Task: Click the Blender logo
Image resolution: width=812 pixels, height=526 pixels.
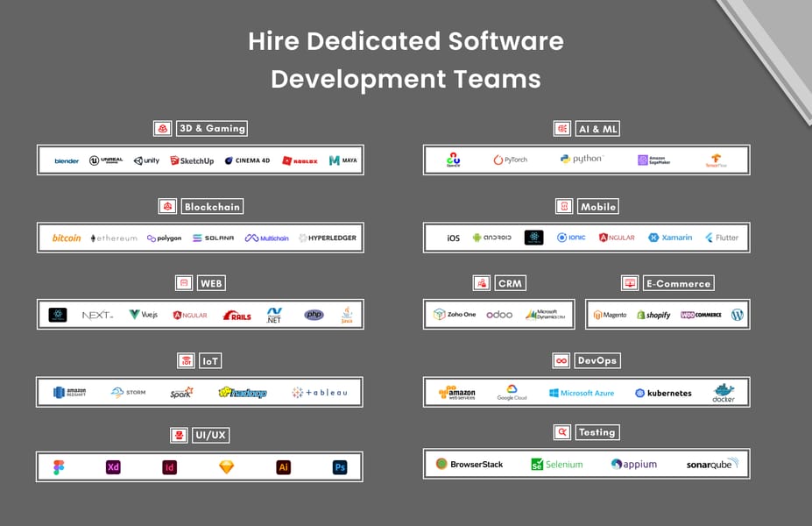Action: click(x=67, y=161)
